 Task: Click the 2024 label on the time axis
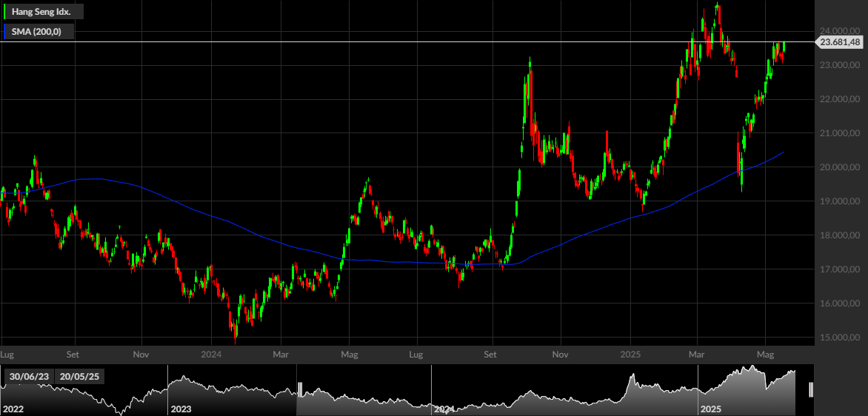click(x=211, y=354)
